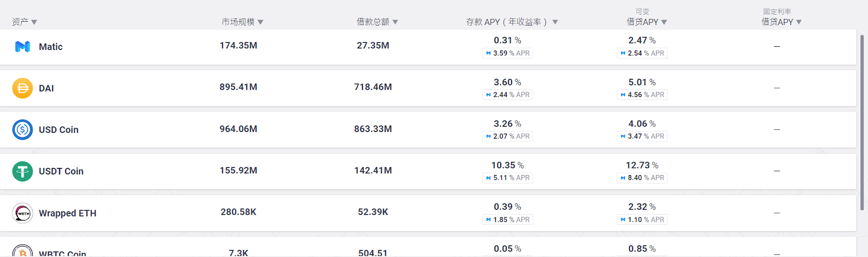Sort by 资产 column arrow
The width and height of the screenshot is (868, 257).
pyautogui.click(x=34, y=22)
